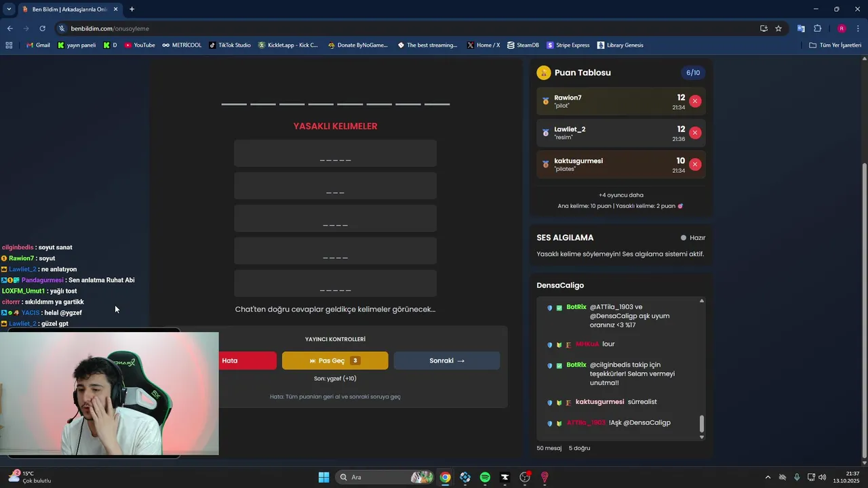Image resolution: width=868 pixels, height=488 pixels.
Task: Click the Hazır status in Ses Algılama
Action: [x=693, y=238]
